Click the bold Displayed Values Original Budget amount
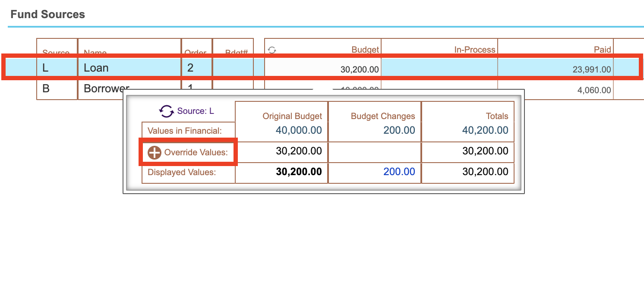Image resolution: width=644 pixels, height=289 pixels. pos(299,172)
